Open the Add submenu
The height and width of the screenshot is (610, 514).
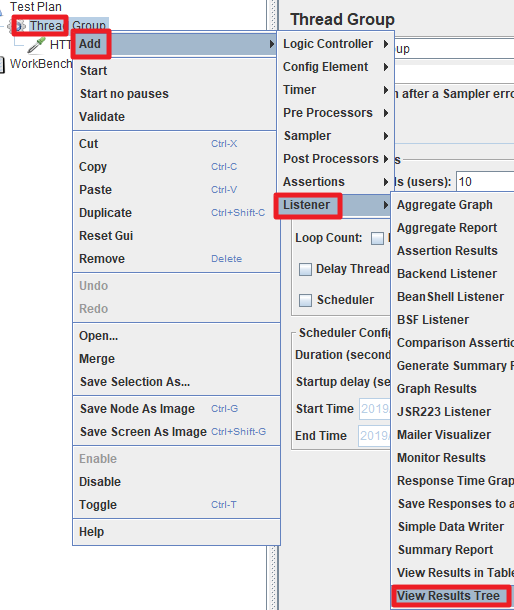(x=175, y=44)
